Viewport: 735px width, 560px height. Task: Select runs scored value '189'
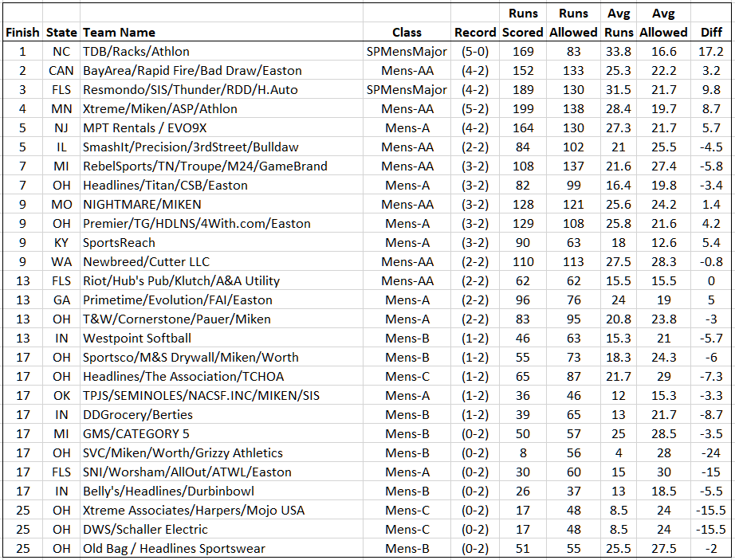click(x=523, y=90)
